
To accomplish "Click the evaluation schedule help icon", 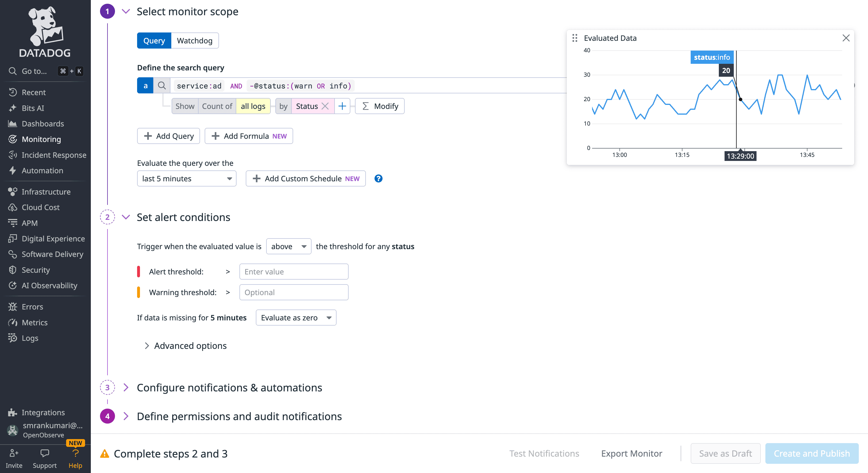I will (379, 178).
